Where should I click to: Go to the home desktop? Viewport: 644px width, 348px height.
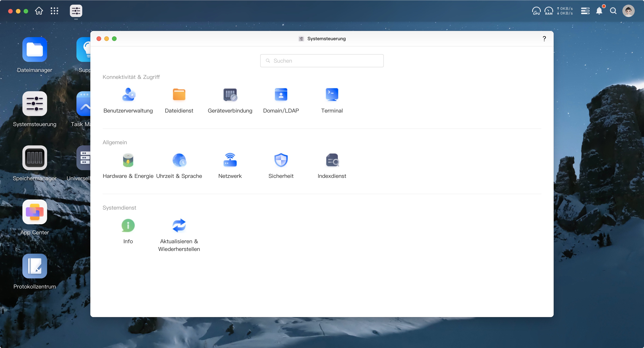39,11
